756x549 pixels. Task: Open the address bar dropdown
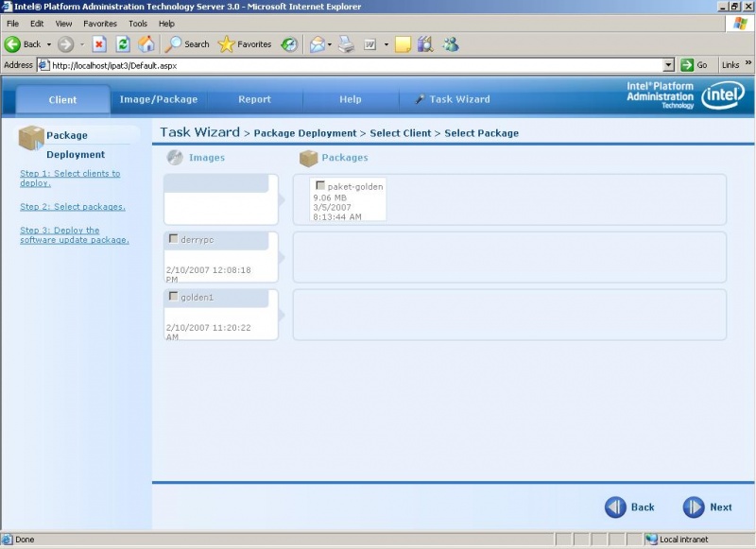coord(671,65)
